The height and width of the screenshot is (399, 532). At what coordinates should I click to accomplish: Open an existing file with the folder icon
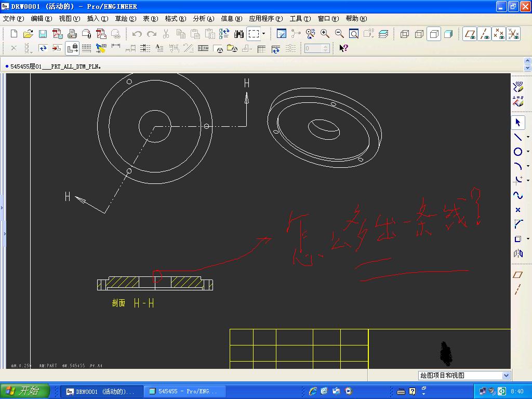[x=28, y=34]
